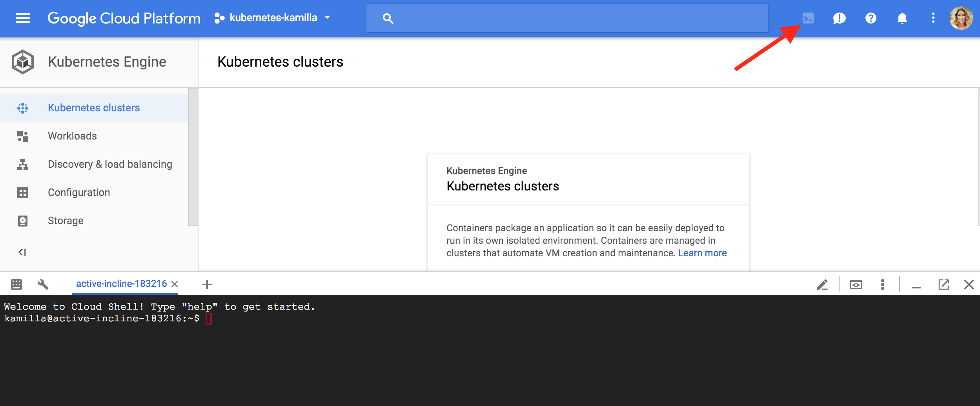The image size is (980, 406).
Task: Open Discovery & load balancing icon
Action: click(23, 164)
